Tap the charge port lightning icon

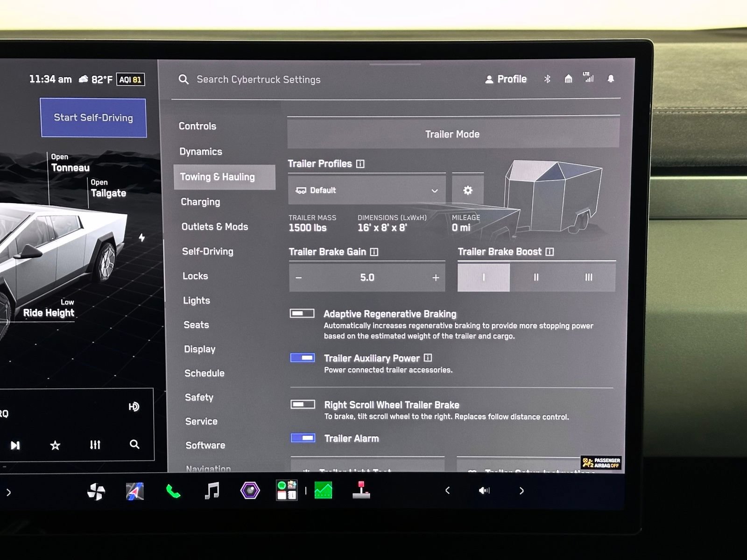click(142, 238)
